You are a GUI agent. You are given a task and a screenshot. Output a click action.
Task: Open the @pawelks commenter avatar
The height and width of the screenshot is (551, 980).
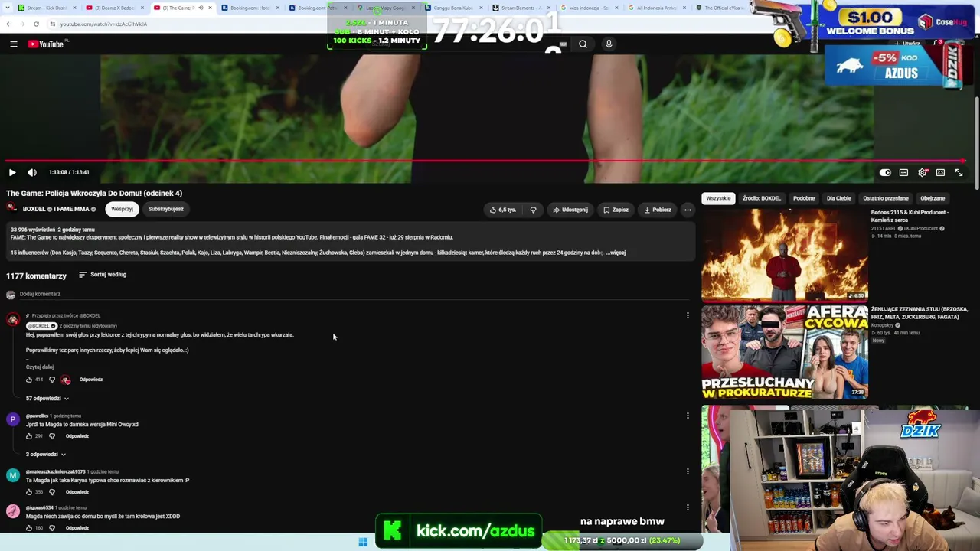click(13, 419)
